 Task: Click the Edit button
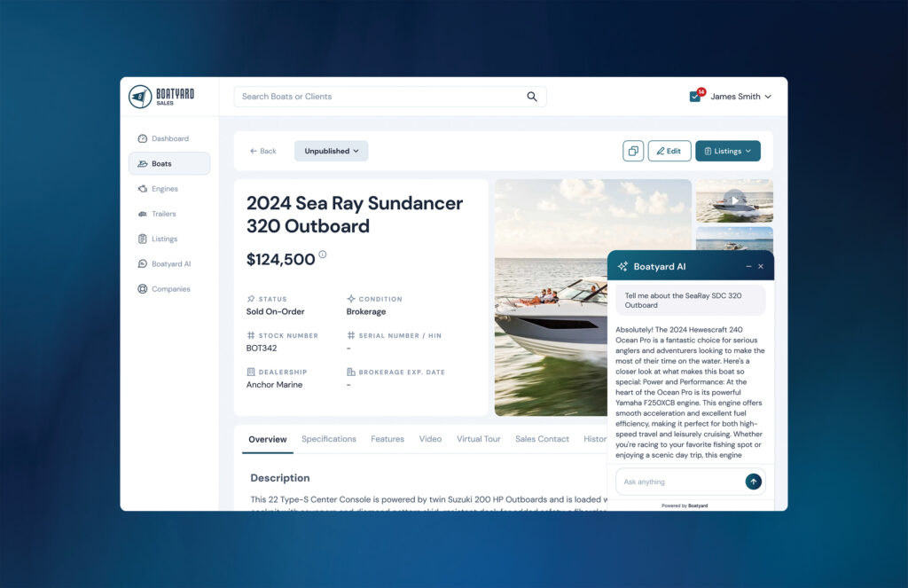pyautogui.click(x=669, y=151)
